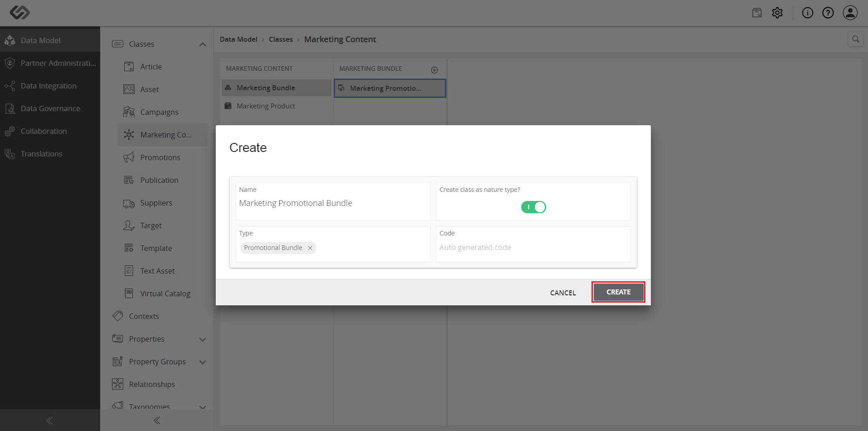Select Data Governance in main navigation

50,108
